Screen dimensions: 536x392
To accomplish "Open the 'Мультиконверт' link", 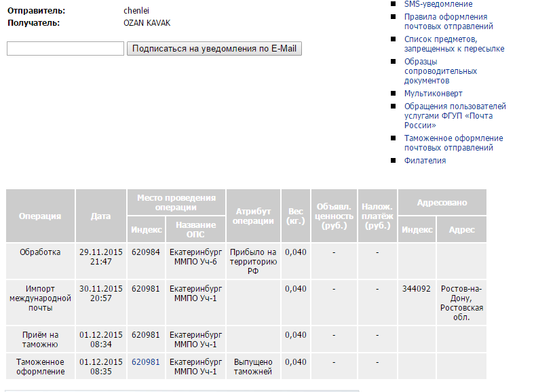I will [433, 94].
